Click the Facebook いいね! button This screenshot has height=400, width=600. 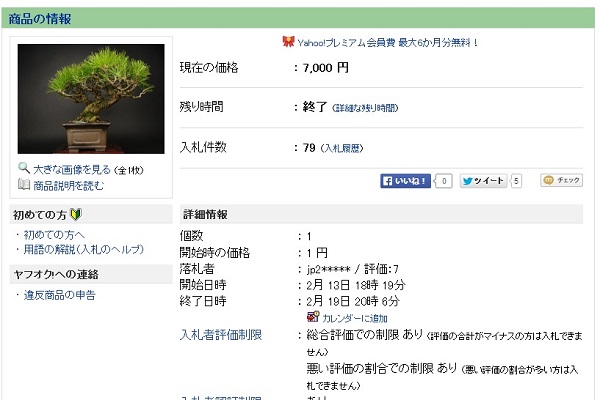(x=405, y=181)
